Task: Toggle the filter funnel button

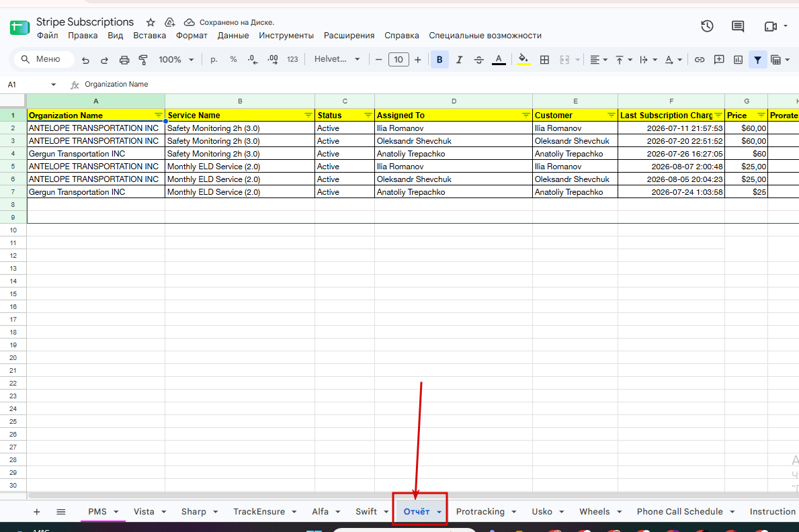Action: [x=758, y=60]
